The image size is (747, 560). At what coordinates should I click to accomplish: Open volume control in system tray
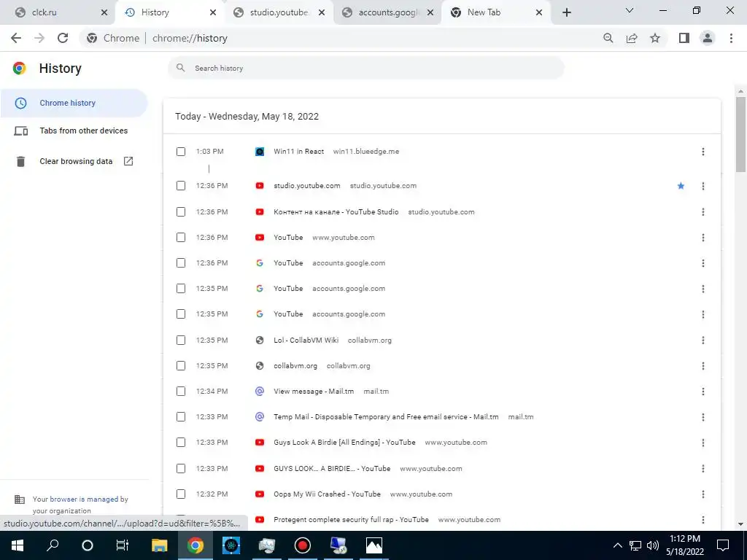click(x=653, y=545)
